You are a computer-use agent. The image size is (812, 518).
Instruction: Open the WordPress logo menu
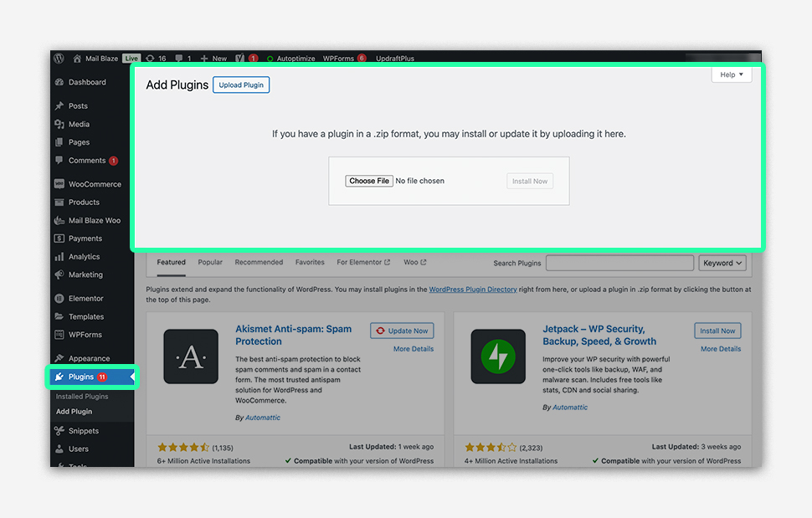pos(59,58)
